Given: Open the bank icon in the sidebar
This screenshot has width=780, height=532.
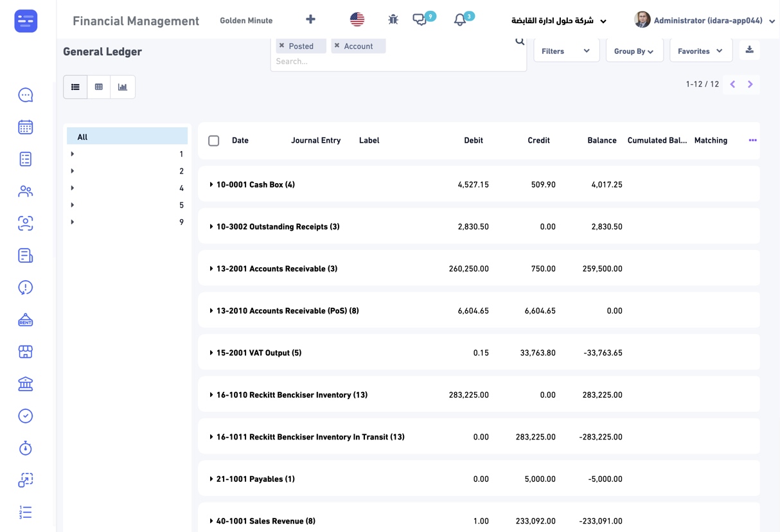Looking at the screenshot, I should pyautogui.click(x=26, y=384).
